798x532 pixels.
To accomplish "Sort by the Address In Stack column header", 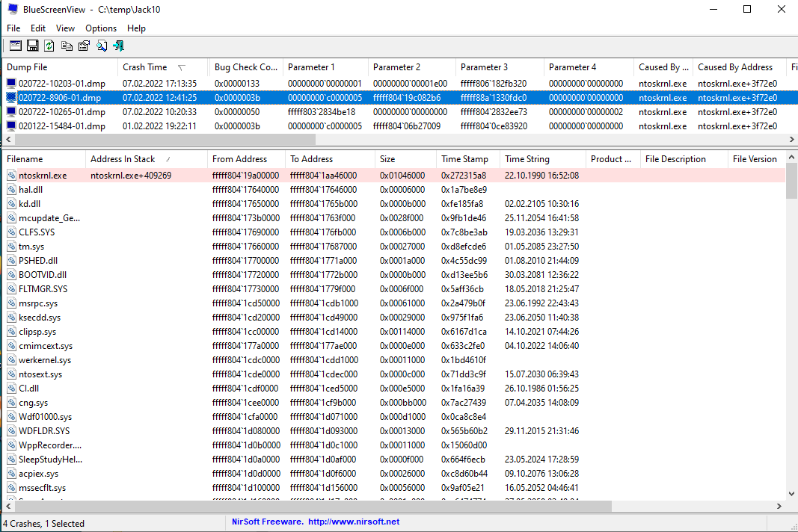I will [146, 159].
